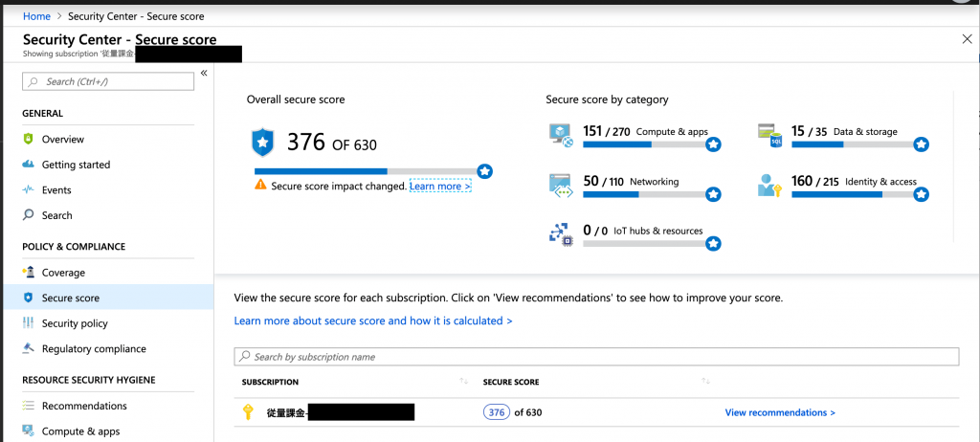This screenshot has height=442, width=980.
Task: Close the Secure score blade with X
Action: pos(967,39)
